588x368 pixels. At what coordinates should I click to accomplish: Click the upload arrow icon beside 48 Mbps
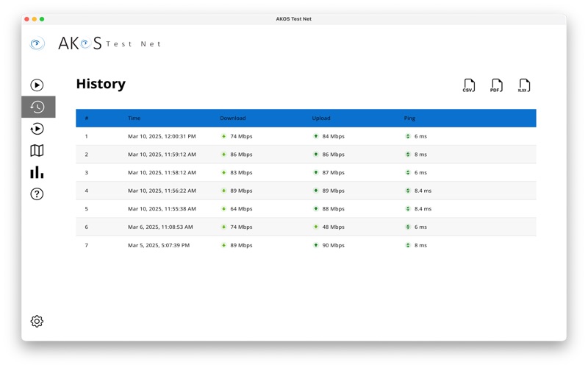316,227
